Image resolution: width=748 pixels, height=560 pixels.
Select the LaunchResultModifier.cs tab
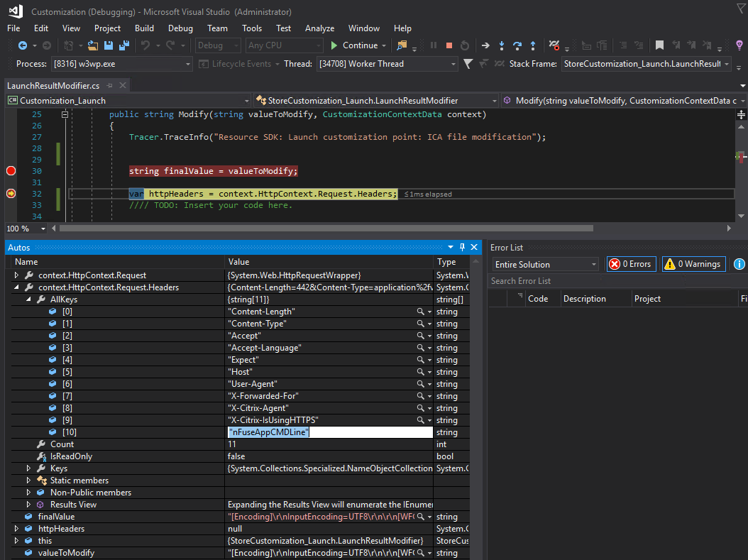click(x=53, y=86)
